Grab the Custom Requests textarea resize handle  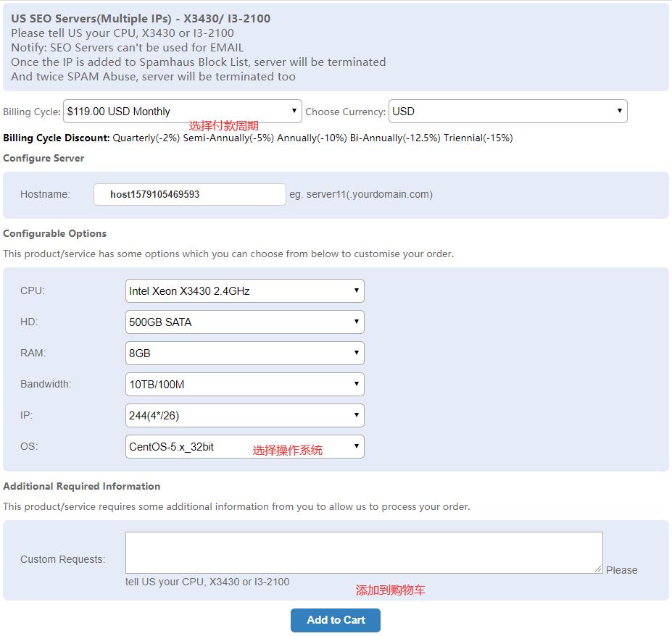pyautogui.click(x=599, y=569)
